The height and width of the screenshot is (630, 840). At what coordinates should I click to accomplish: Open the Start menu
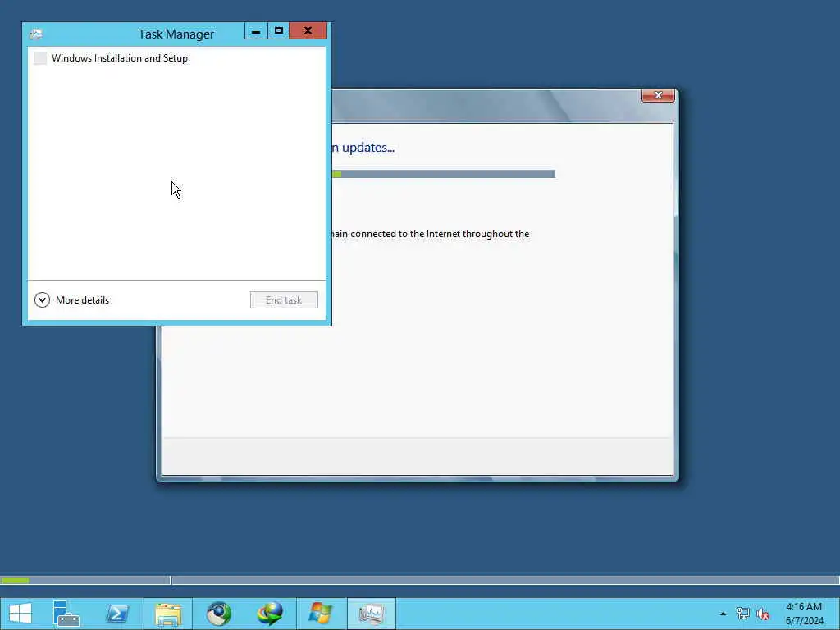pos(21,614)
